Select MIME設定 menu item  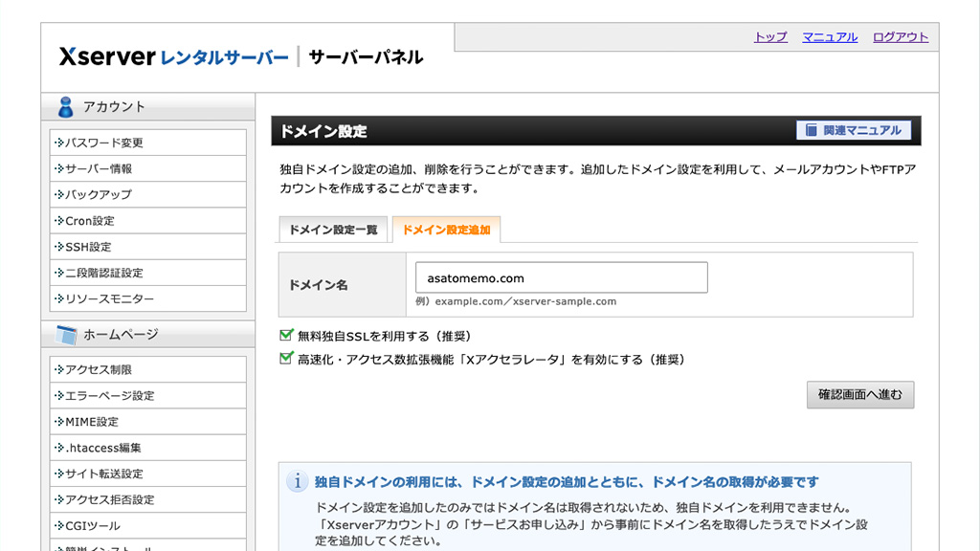point(148,422)
